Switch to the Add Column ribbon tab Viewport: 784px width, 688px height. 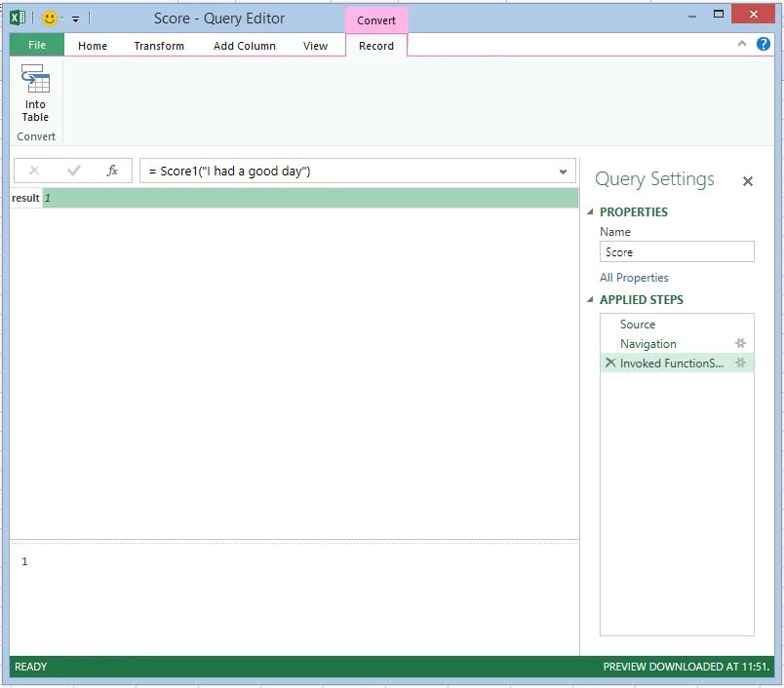(x=245, y=46)
